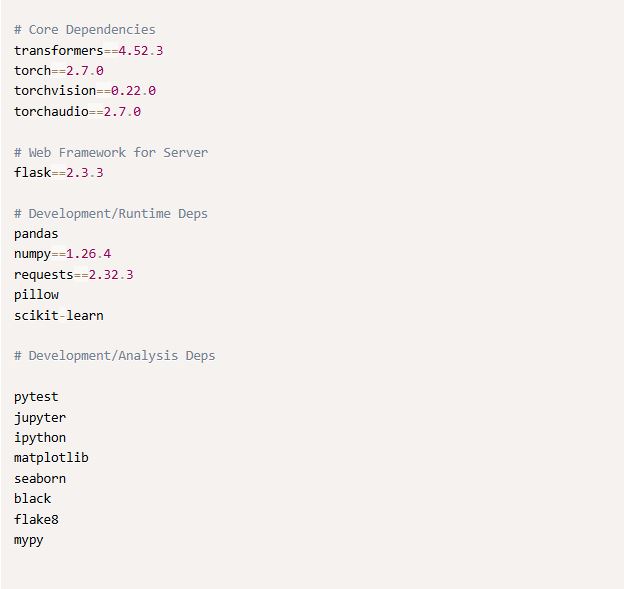The height and width of the screenshot is (589, 624).
Task: Place cursor on the pandas line
Action: coord(36,234)
